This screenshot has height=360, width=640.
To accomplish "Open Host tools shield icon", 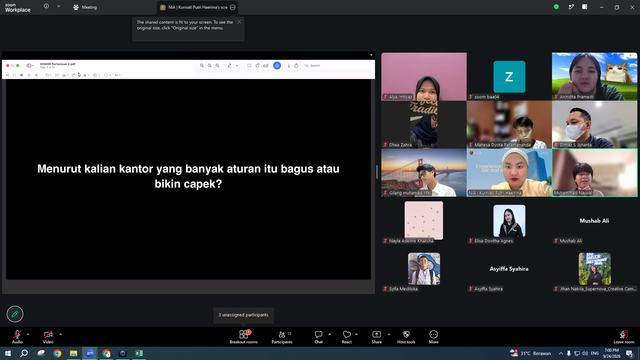I will pos(406,337).
